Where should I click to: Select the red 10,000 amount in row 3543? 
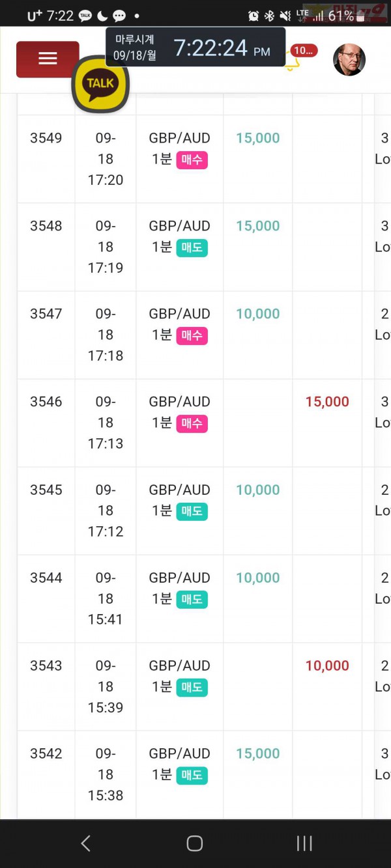pos(327,665)
